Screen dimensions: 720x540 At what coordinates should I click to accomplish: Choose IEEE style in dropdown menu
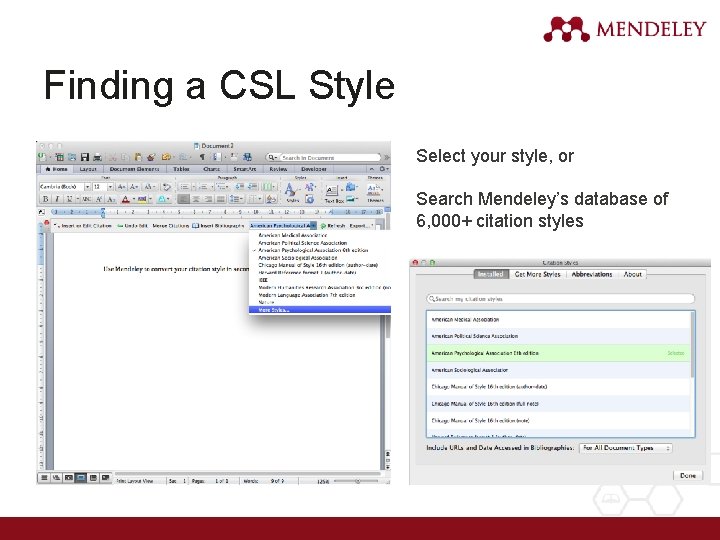point(320,280)
